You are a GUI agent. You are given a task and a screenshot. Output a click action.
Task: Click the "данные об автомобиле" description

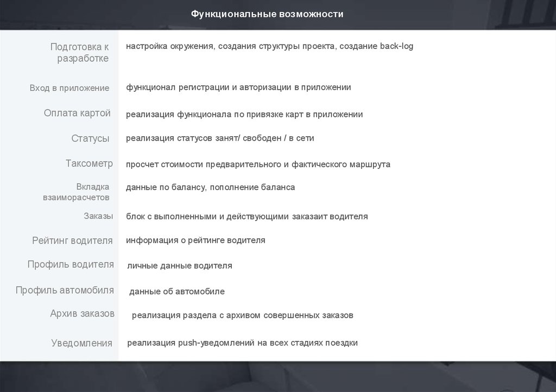tap(176, 292)
